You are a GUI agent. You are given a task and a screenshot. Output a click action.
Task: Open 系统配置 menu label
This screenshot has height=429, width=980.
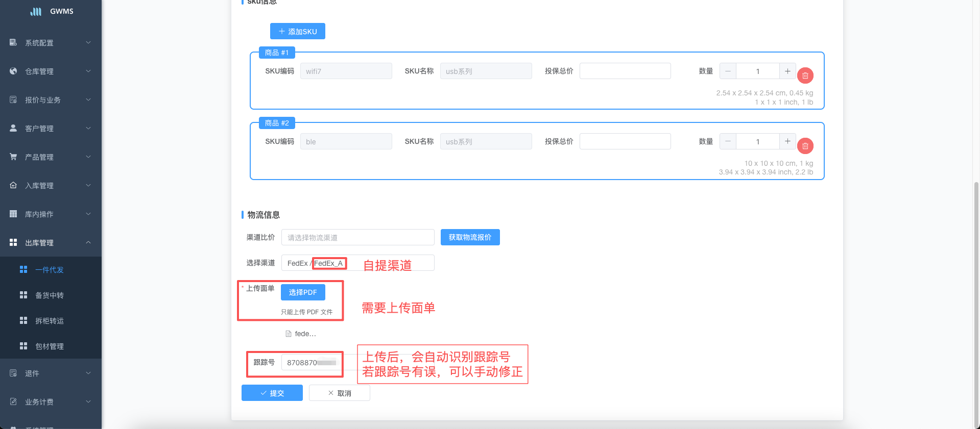pos(39,43)
